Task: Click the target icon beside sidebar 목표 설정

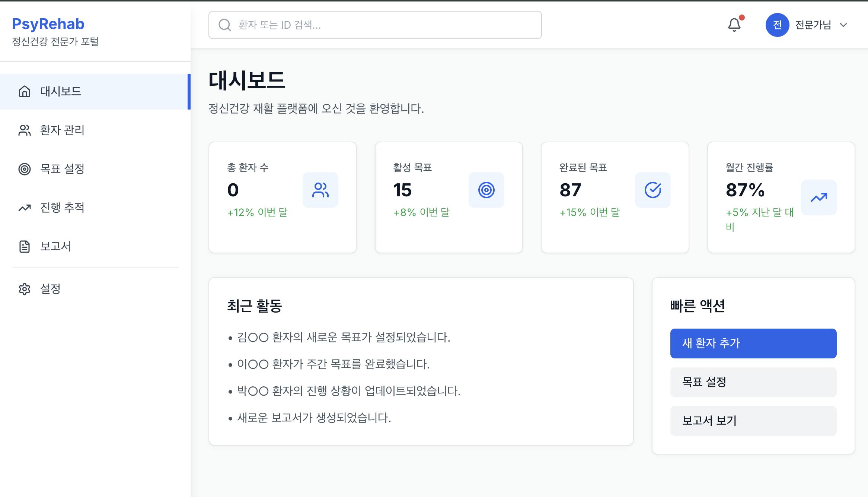Action: (25, 169)
